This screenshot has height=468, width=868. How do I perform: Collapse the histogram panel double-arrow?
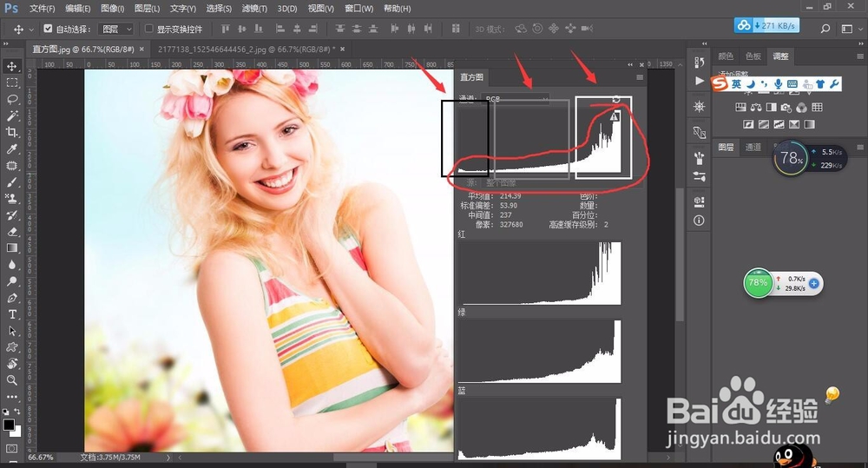coord(630,65)
